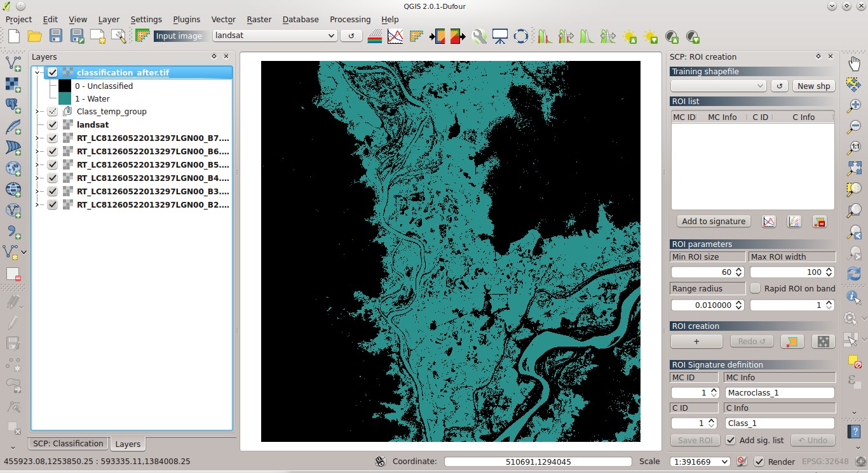This screenshot has height=473, width=868.
Task: Hide the landsat layer
Action: click(52, 124)
